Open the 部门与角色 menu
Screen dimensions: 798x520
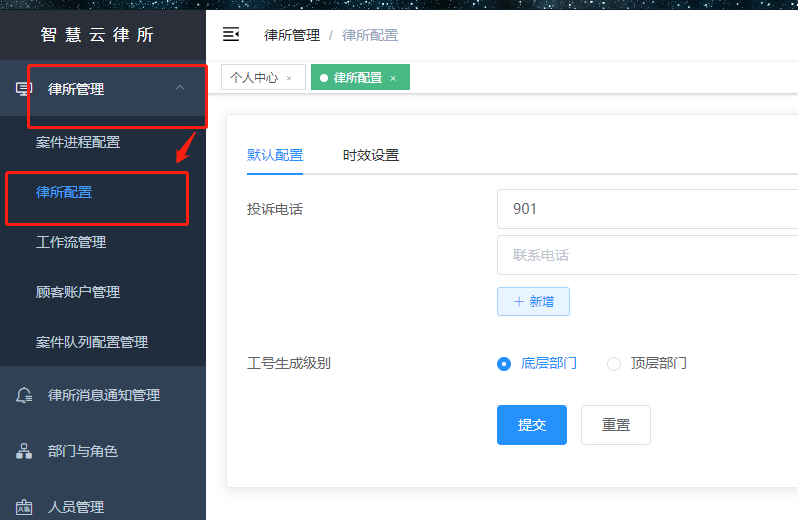coord(103,451)
